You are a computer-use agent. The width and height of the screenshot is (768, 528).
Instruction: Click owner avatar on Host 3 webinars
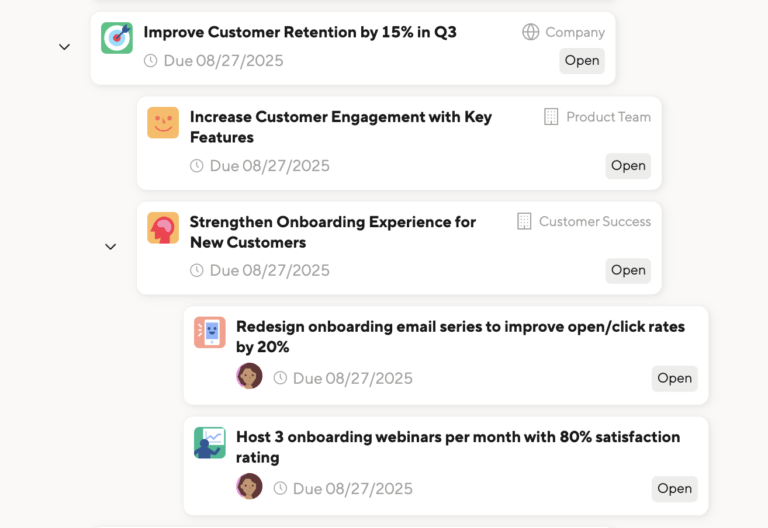coord(249,486)
